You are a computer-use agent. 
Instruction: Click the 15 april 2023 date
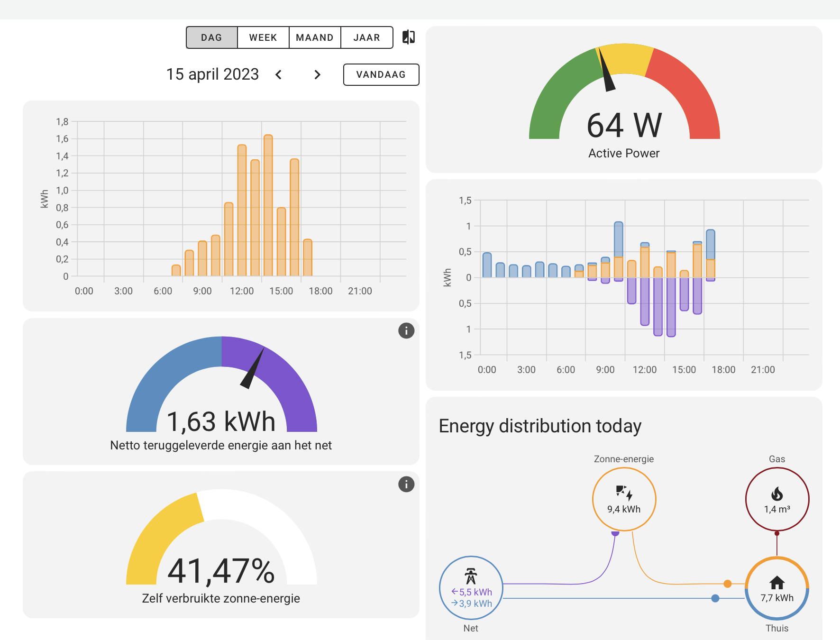pos(212,74)
